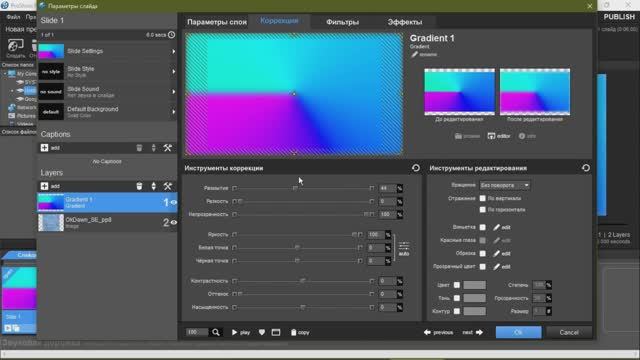Select the OkDawn_SE_pp8 layer row

[x=107, y=222]
